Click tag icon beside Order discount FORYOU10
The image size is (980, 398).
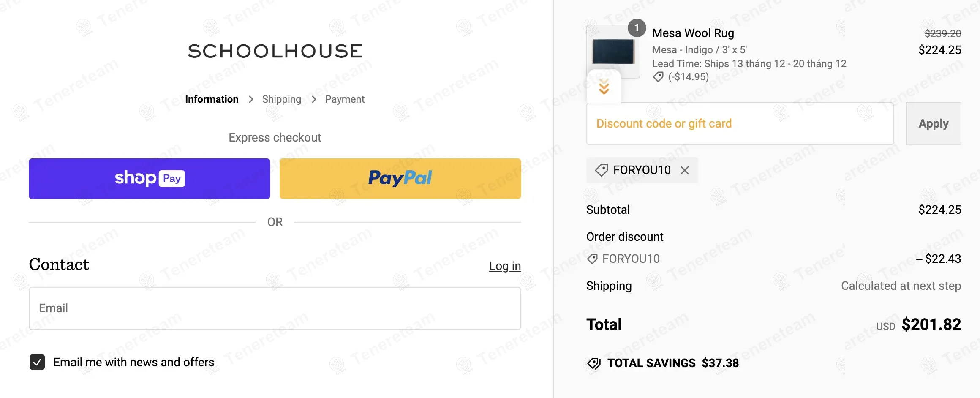tap(593, 259)
